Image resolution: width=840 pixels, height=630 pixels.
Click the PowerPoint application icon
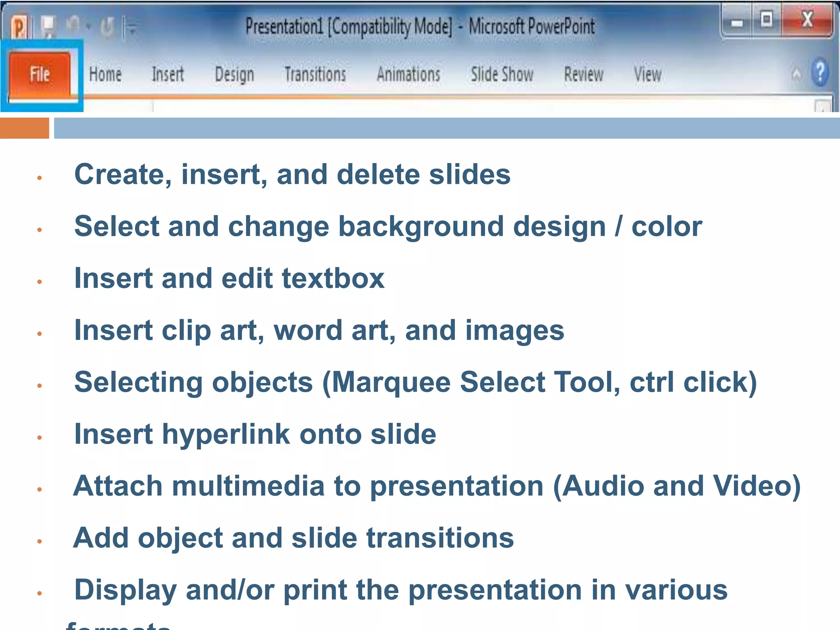pos(19,27)
